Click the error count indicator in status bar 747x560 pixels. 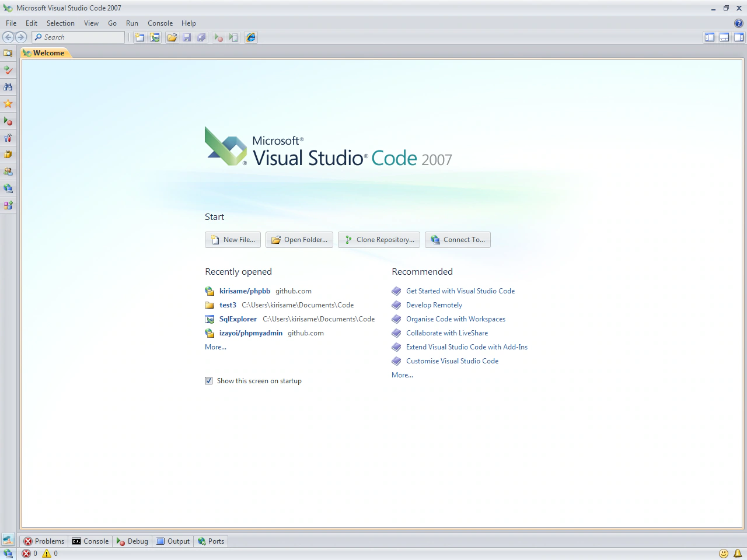coord(30,553)
